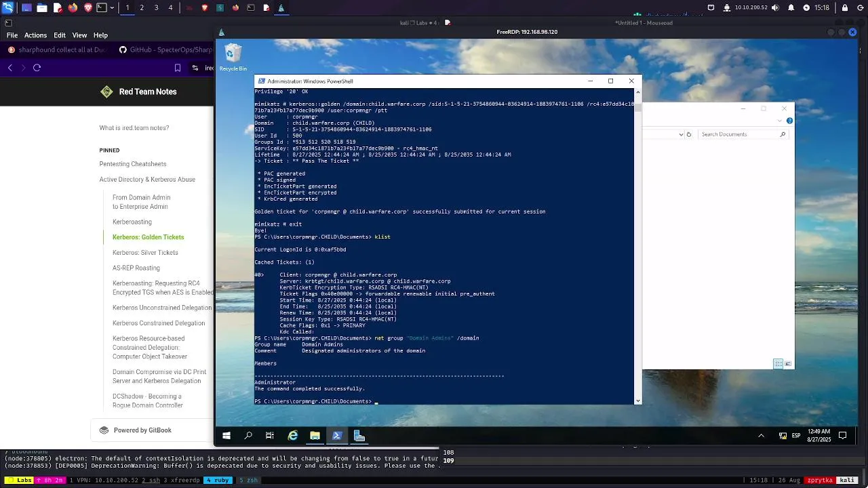This screenshot has width=868, height=488.
Task: Activate the FreeRDP task icon in top panel
Action: tap(281, 7)
